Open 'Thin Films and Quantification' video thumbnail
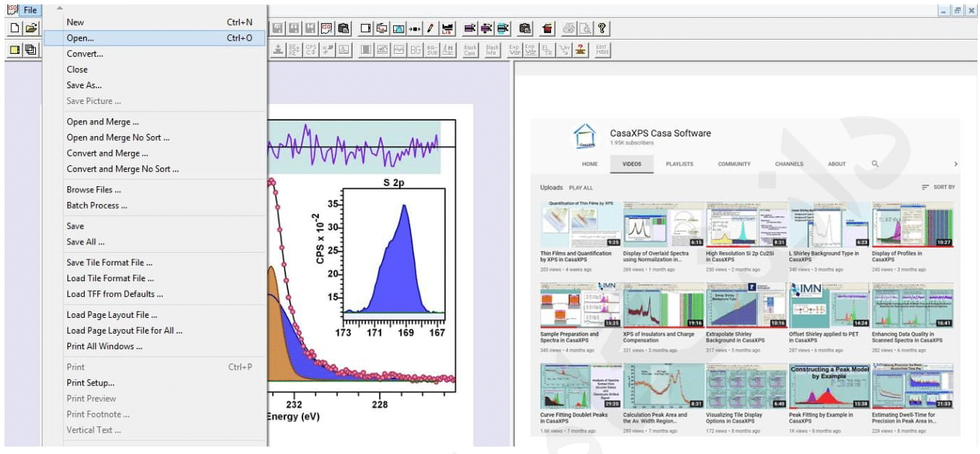The width and height of the screenshot is (980, 454). tap(580, 224)
